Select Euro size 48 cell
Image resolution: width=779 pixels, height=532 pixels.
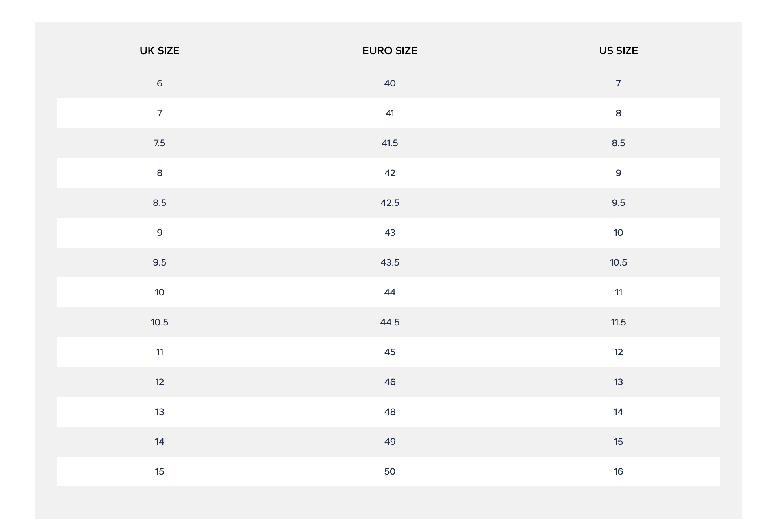389,412
